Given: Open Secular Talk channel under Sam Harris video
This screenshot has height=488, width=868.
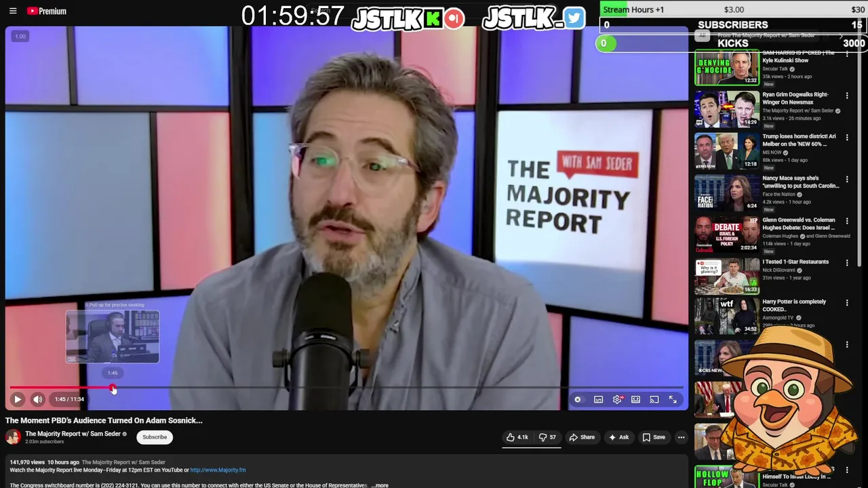Looking at the screenshot, I should (x=775, y=68).
